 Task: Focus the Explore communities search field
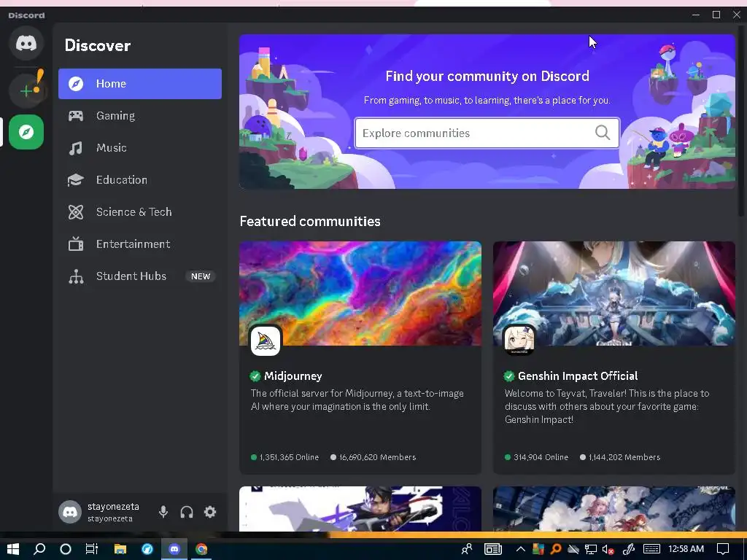click(x=487, y=133)
